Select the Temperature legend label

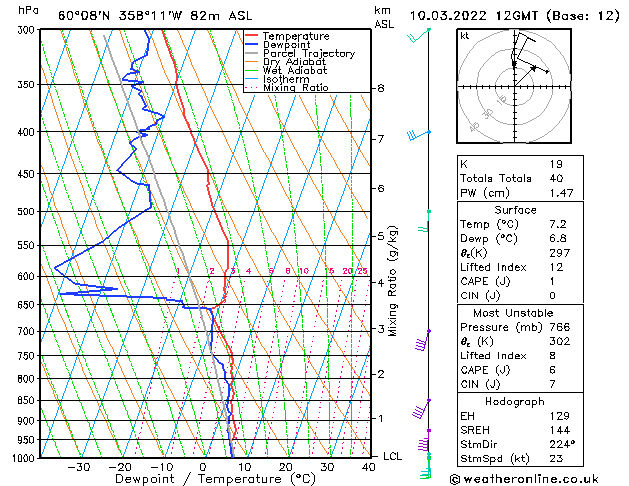(x=296, y=36)
